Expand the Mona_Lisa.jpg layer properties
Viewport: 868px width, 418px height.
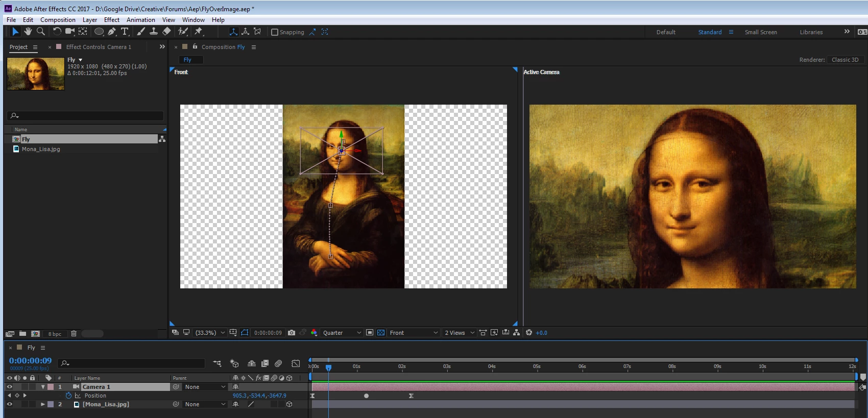click(43, 404)
